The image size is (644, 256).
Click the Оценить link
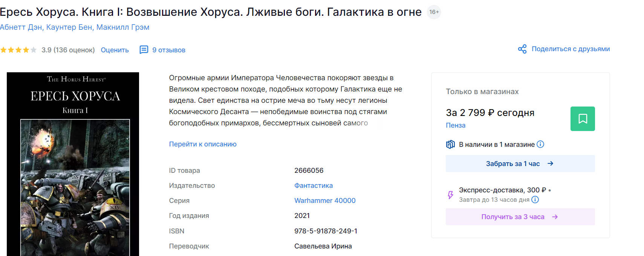tap(115, 50)
